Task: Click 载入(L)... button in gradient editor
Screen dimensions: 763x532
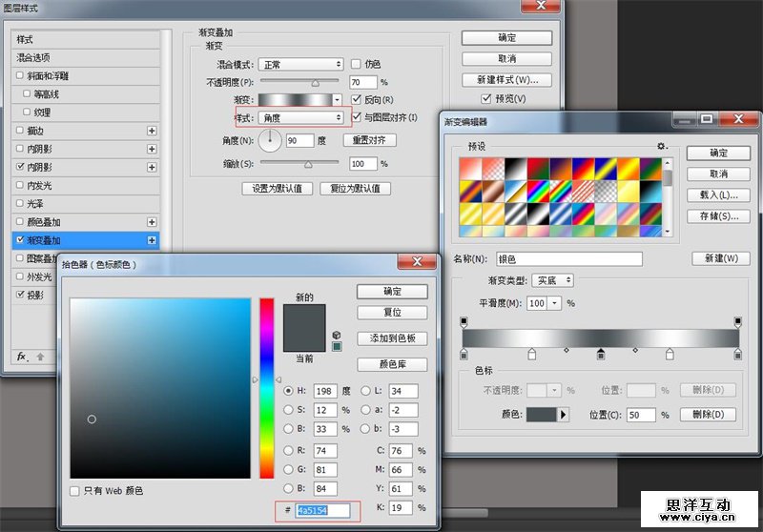Action: click(x=718, y=194)
